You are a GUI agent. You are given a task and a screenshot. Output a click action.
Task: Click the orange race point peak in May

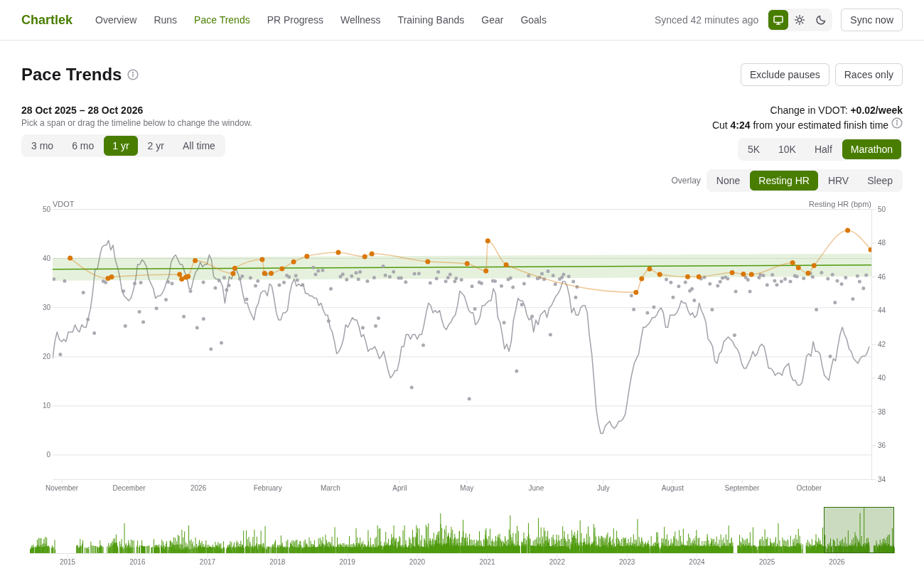pos(488,241)
